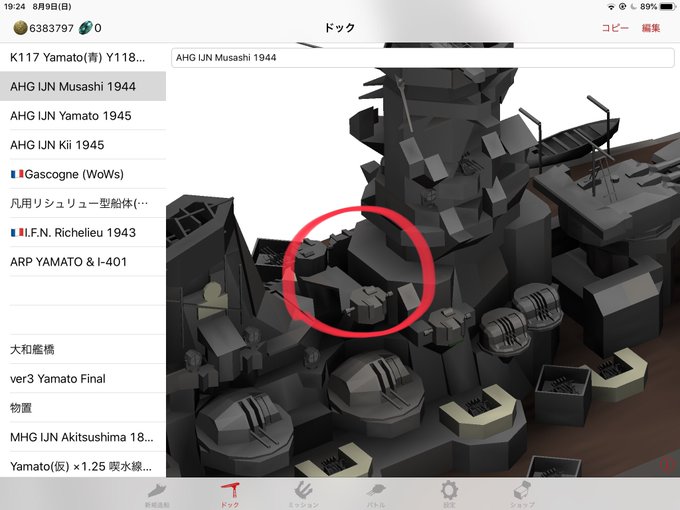Open the ショップ shop tab
680x510 pixels.
[522, 495]
